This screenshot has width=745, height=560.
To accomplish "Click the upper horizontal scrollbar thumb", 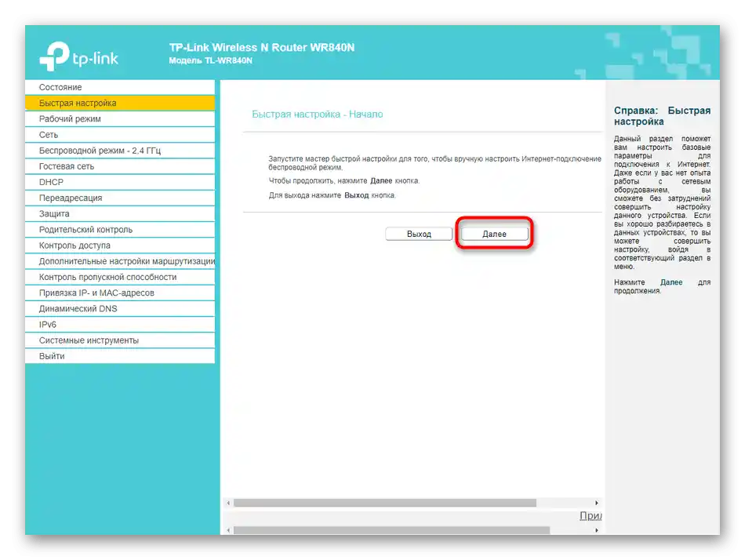I will [385, 503].
